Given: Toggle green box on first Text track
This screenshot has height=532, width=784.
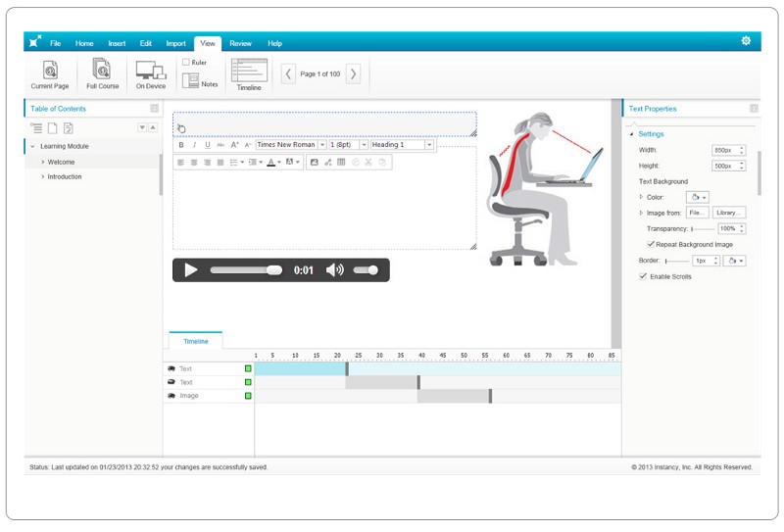Looking at the screenshot, I should tap(248, 368).
